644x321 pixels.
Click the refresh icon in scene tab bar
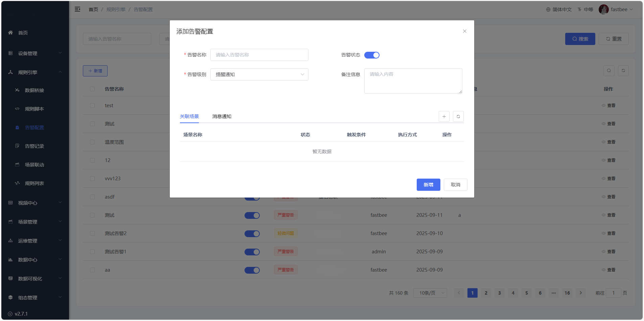pos(458,116)
